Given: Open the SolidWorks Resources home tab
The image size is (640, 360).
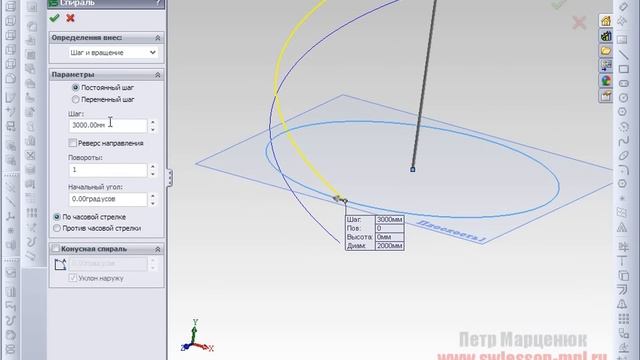Looking at the screenshot, I should pyautogui.click(x=606, y=21).
